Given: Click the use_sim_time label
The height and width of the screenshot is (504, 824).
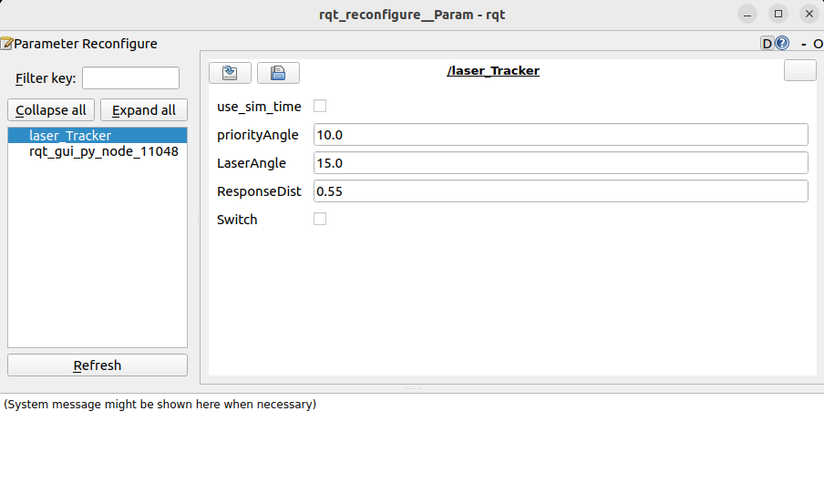Looking at the screenshot, I should coord(259,107).
